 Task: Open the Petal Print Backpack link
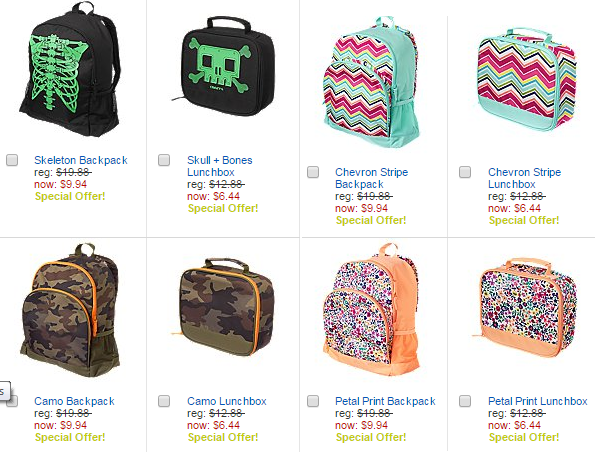pos(385,401)
